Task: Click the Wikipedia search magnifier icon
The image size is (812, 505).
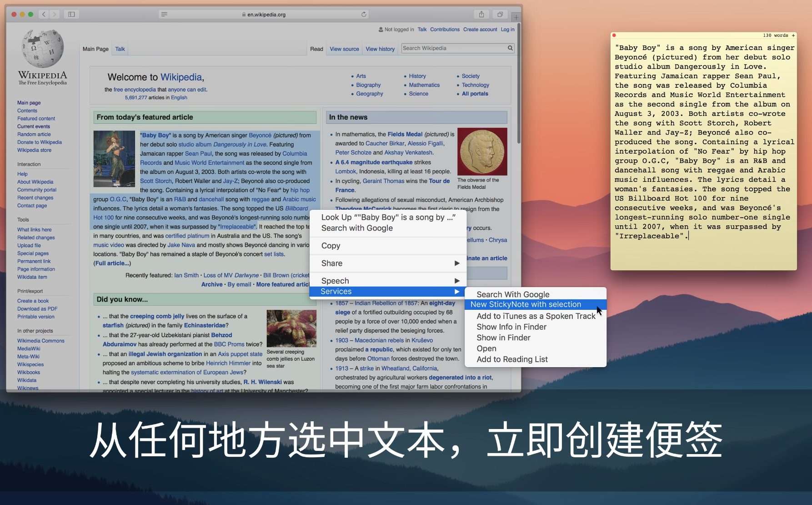Action: pyautogui.click(x=510, y=48)
